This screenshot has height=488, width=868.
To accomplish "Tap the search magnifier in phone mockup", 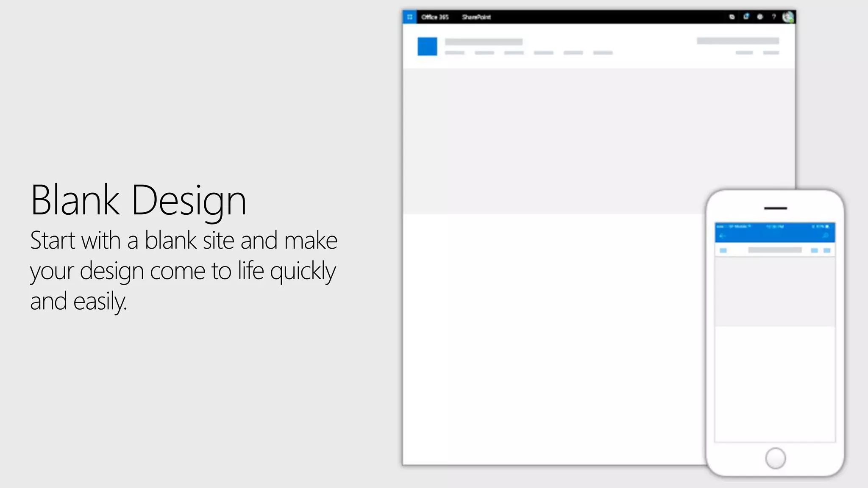I will [826, 236].
